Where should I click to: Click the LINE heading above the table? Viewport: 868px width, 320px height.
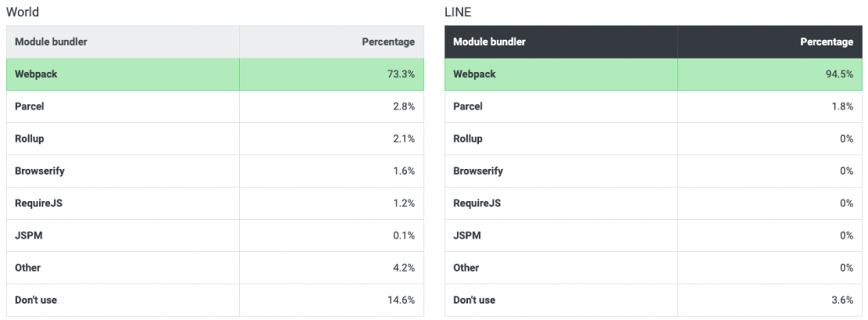pyautogui.click(x=458, y=12)
